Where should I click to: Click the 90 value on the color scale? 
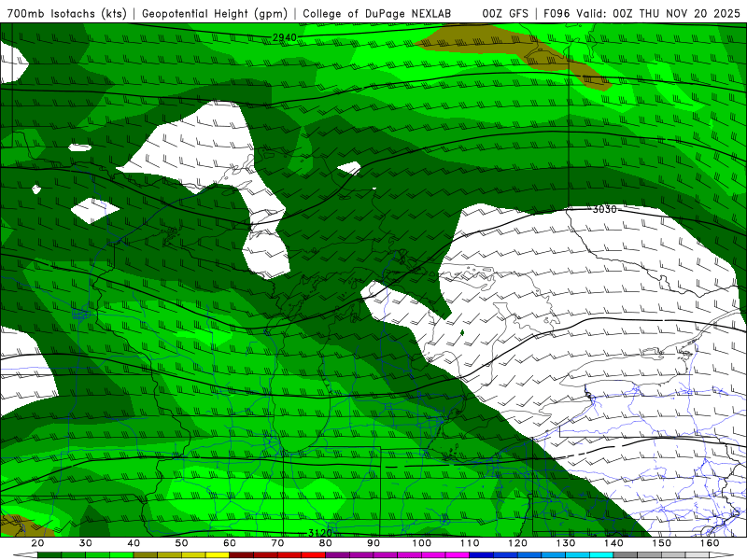pyautogui.click(x=373, y=543)
